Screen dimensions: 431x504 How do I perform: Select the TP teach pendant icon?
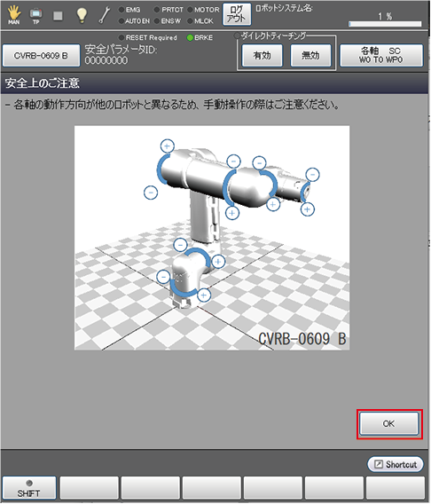tap(35, 16)
